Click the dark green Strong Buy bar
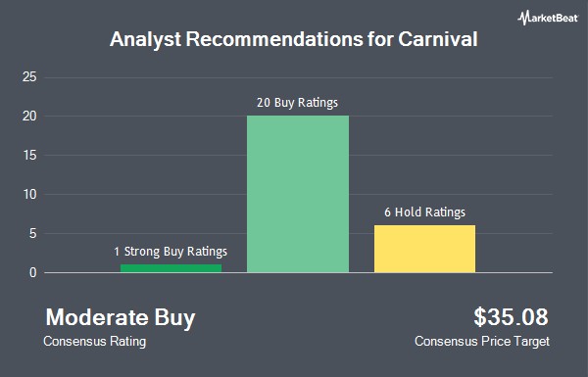Image resolution: width=588 pixels, height=377 pixels. tap(171, 268)
